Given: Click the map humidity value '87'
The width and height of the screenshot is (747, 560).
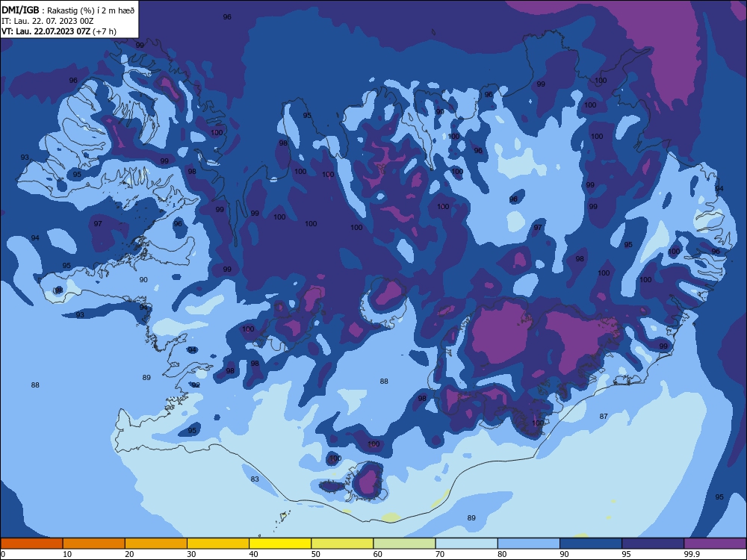Looking at the screenshot, I should tap(604, 416).
